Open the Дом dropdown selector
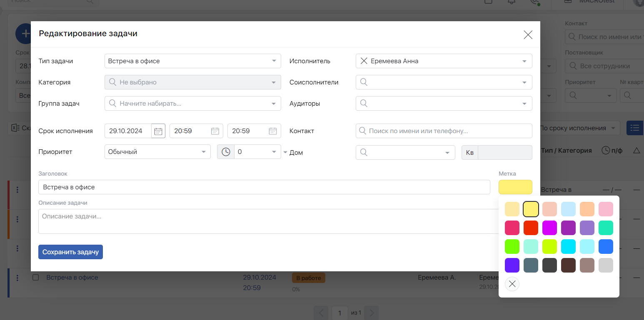Screen dimensions: 644x320 (447, 152)
